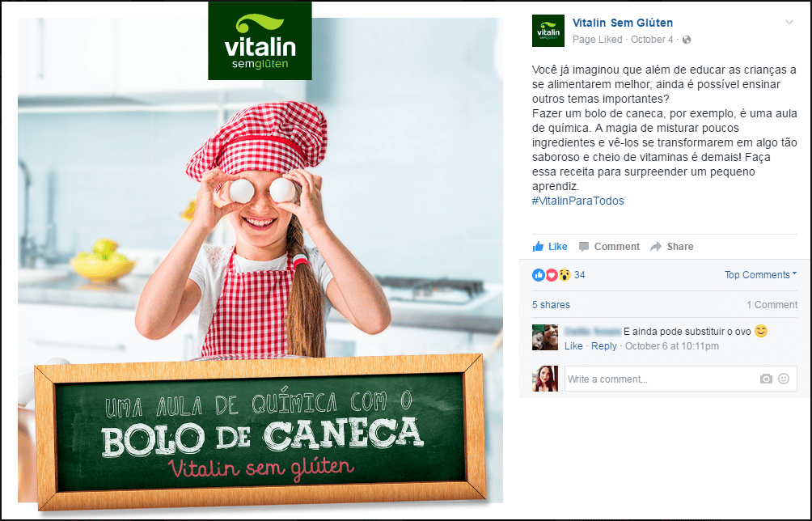
Task: View the 5 shares list
Action: (x=551, y=304)
